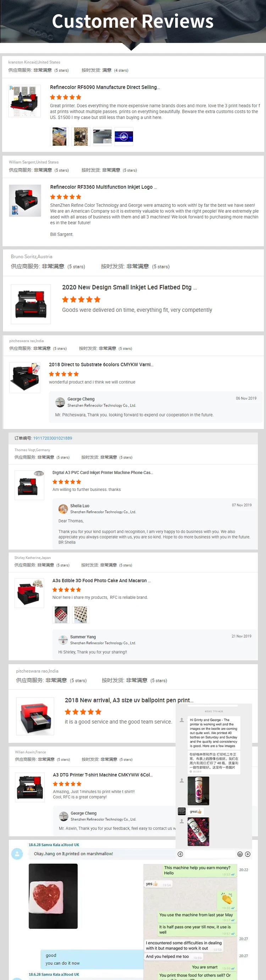This screenshot has width=266, height=980.
Task: Click George Cheng's avatar dated 06 Nov 2019
Action: [60, 402]
